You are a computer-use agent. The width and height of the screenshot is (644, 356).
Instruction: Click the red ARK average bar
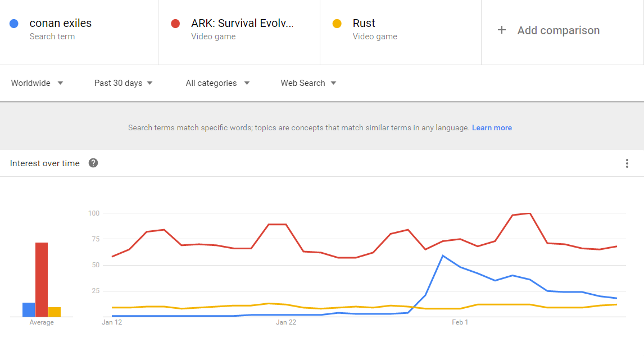(x=42, y=280)
